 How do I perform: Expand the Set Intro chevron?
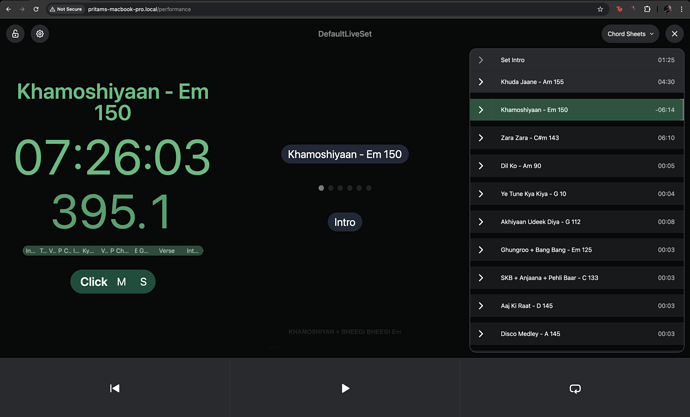[481, 60]
